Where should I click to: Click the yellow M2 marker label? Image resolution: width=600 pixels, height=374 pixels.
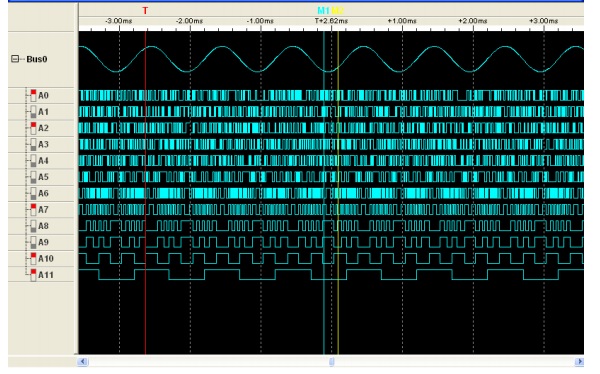coord(337,11)
